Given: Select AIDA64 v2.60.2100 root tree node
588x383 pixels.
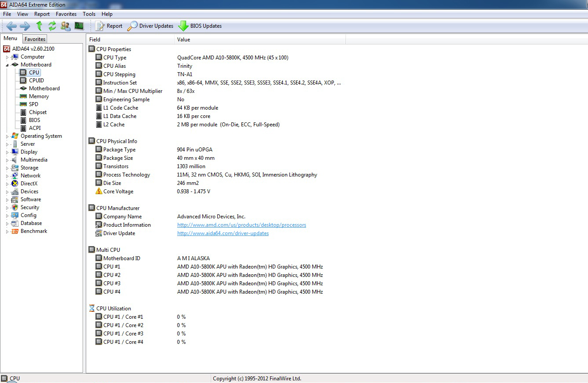Looking at the screenshot, I should (x=29, y=49).
